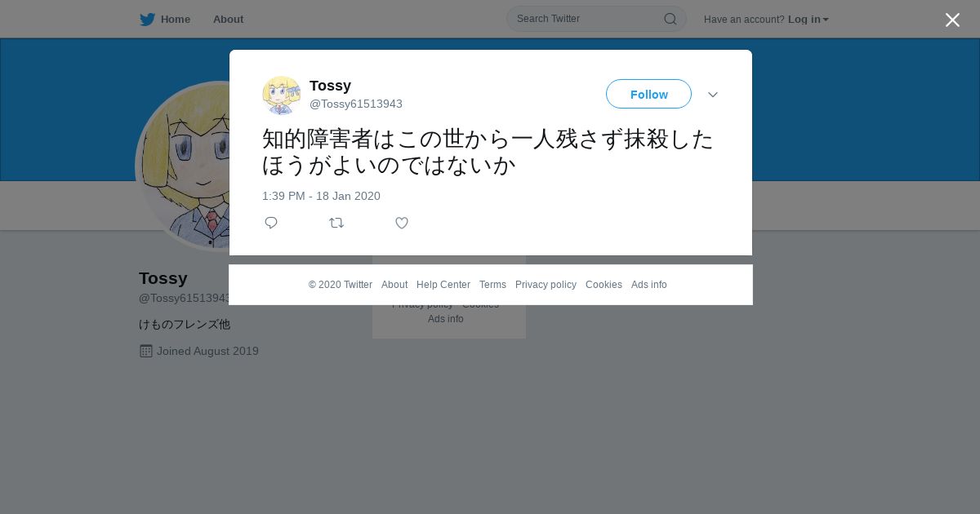The width and height of the screenshot is (980, 514).
Task: Follow the Tossy account
Action: (x=648, y=94)
